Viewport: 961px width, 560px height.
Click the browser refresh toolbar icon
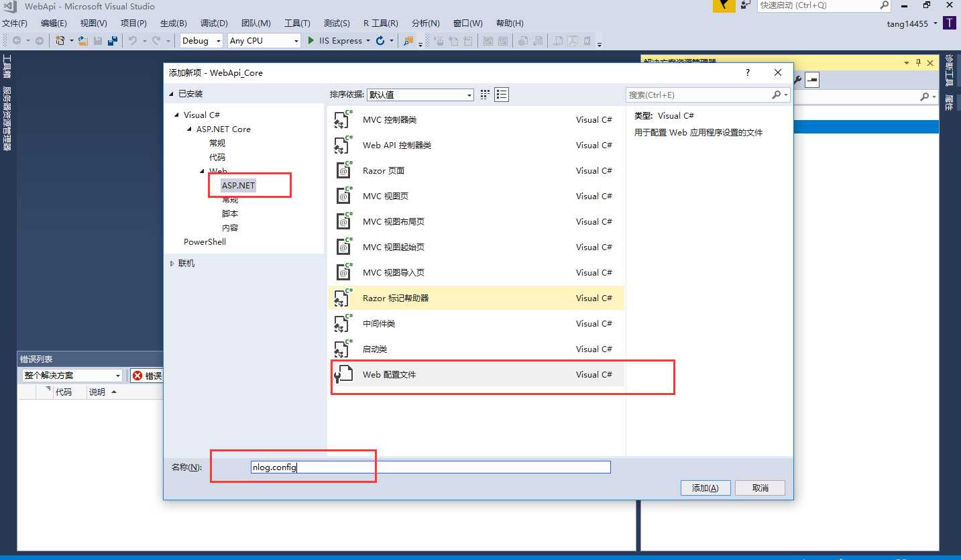coord(380,41)
